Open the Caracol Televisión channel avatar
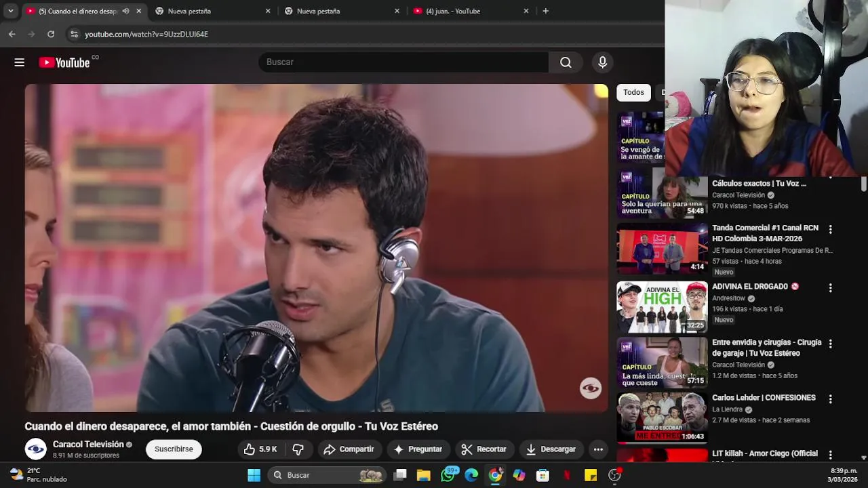Viewport: 868px width, 488px height. (x=36, y=449)
